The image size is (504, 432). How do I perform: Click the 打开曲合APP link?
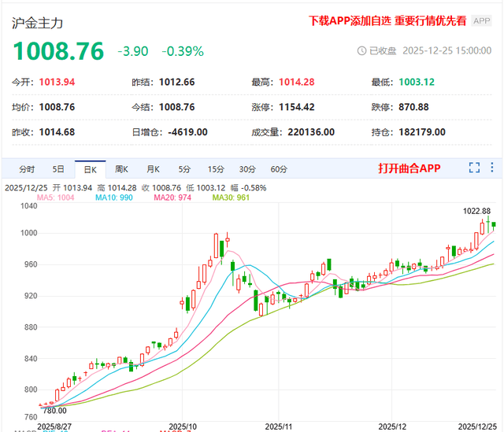[409, 168]
